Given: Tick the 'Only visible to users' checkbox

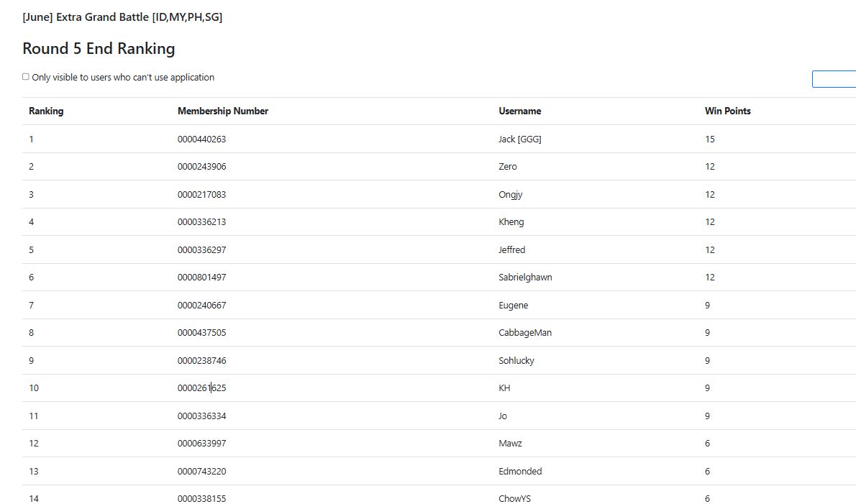Looking at the screenshot, I should 26,77.
